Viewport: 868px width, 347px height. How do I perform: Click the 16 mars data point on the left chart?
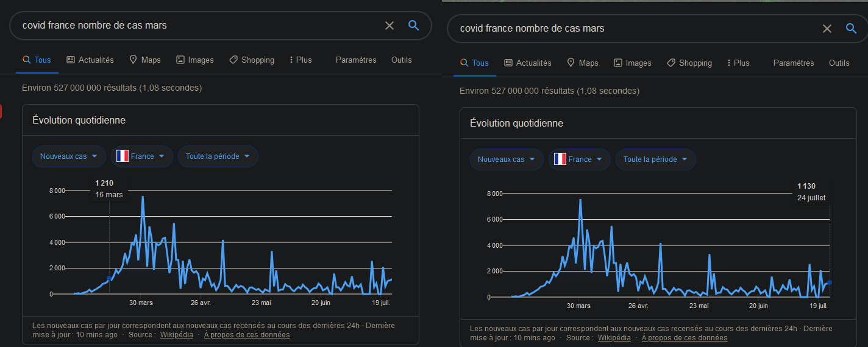click(109, 279)
